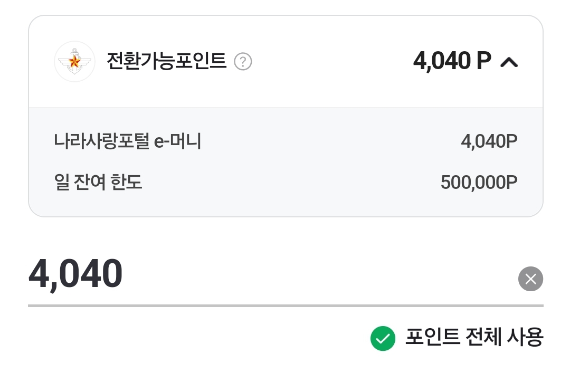570x392 pixels.
Task: Toggle the green 포인트 전체 사용 checkmark
Action: click(383, 338)
